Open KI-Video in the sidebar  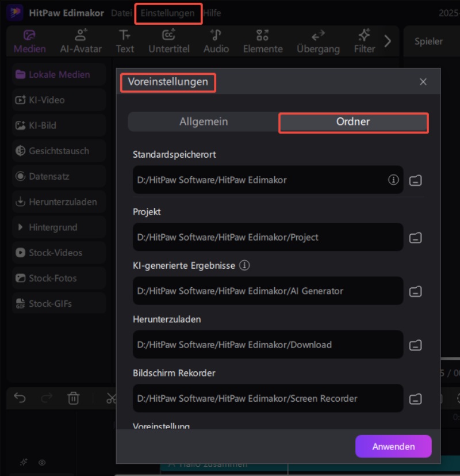point(59,100)
